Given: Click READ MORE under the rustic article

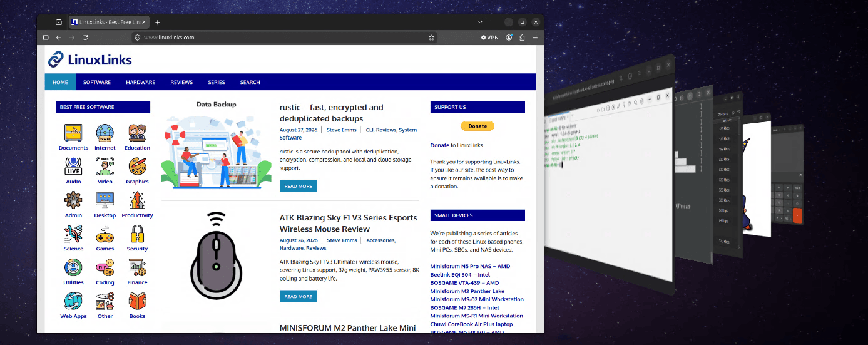Looking at the screenshot, I should (298, 186).
